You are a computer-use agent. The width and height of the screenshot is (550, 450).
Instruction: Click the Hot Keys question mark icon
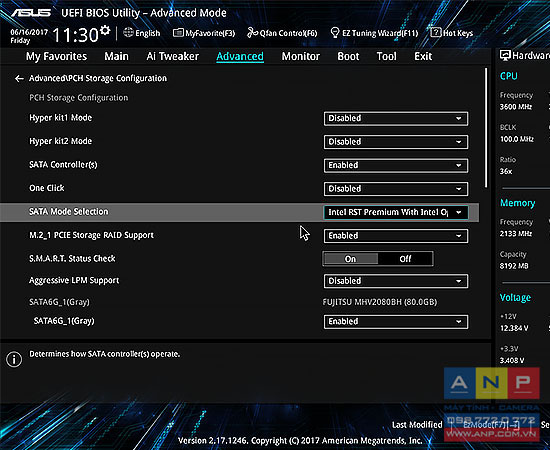point(435,33)
